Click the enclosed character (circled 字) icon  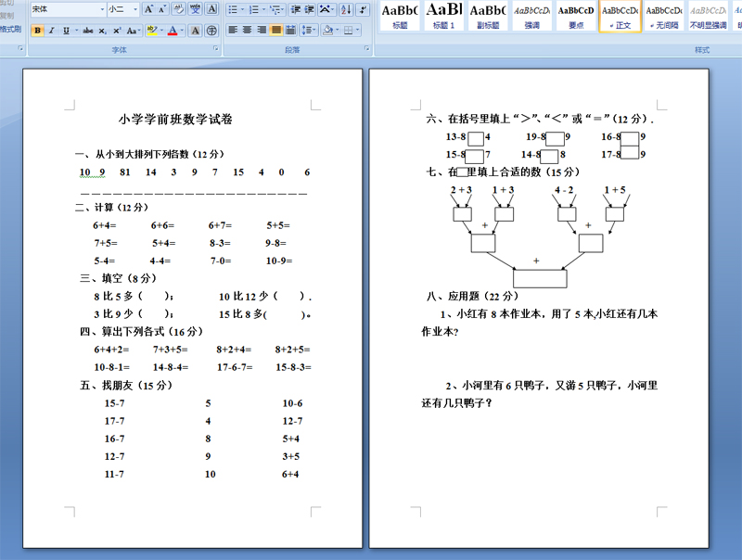[x=211, y=31]
